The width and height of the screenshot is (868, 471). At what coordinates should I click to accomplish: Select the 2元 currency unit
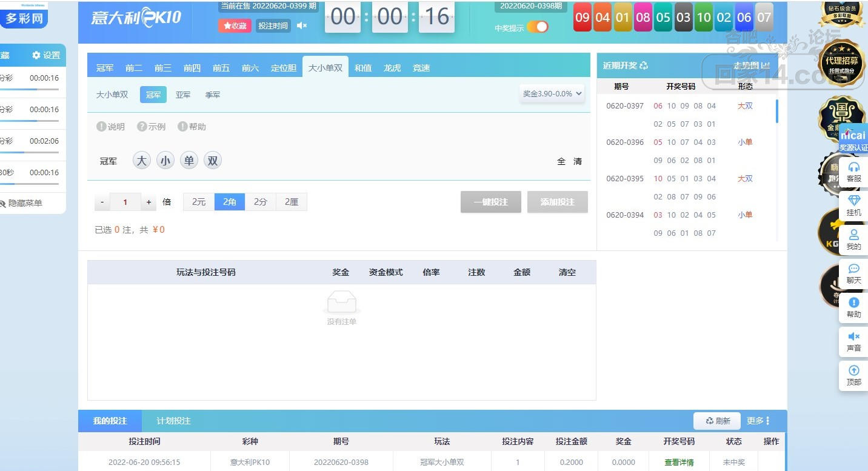click(x=199, y=202)
